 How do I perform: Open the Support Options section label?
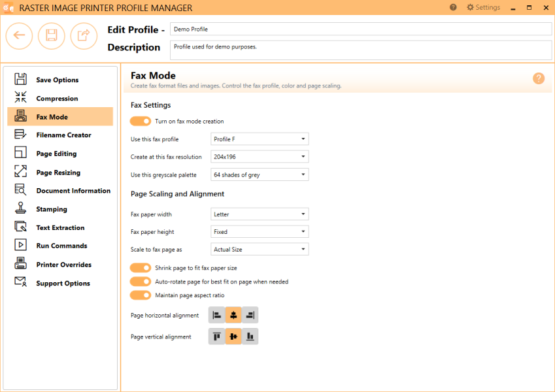pos(63,284)
